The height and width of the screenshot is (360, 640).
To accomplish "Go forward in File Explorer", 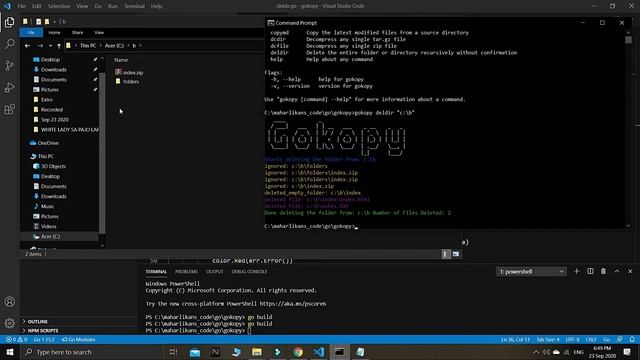I will 40,46.
